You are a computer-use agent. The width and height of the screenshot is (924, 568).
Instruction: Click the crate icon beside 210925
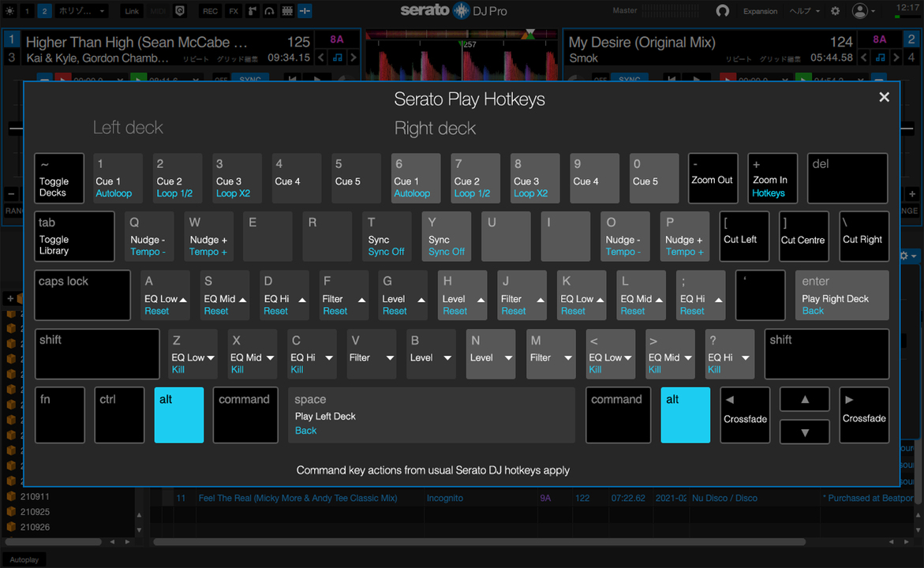tap(10, 512)
